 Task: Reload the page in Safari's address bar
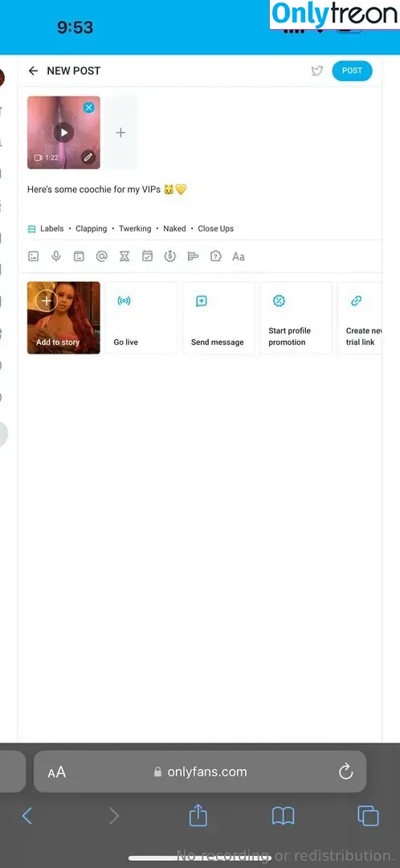345,772
